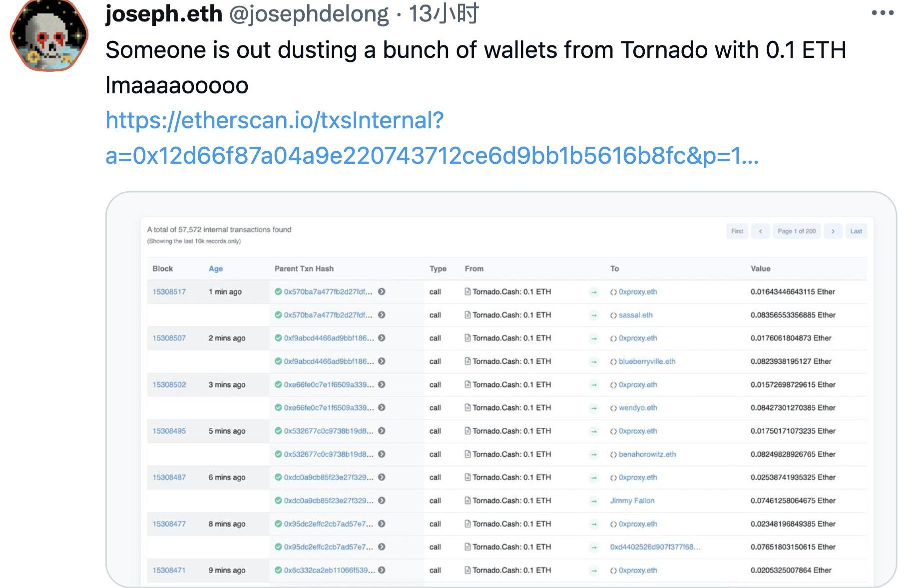The height and width of the screenshot is (588, 922).
Task: Click details arrow icon beside hash 0x532677c0c9738b19d8 in block 15308495 row
Action: 382,431
